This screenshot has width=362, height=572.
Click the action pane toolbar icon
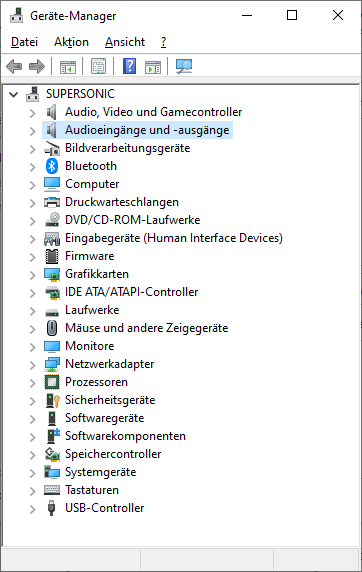153,67
